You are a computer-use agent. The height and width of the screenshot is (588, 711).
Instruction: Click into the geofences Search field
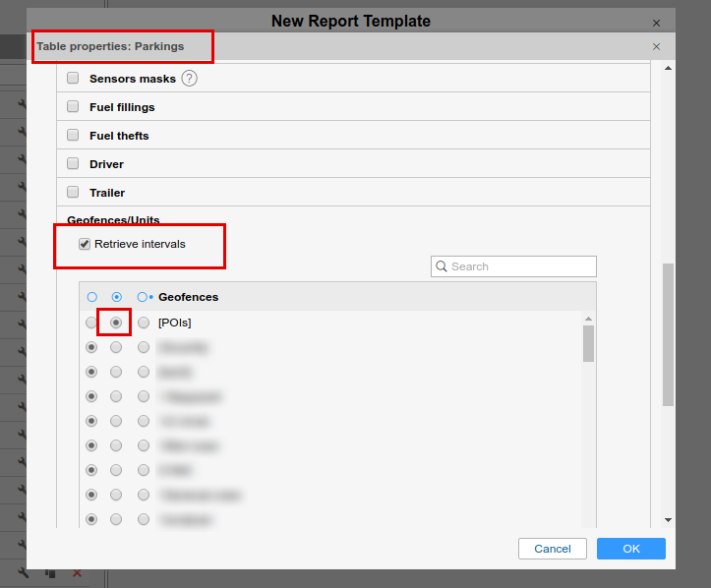coord(521,266)
